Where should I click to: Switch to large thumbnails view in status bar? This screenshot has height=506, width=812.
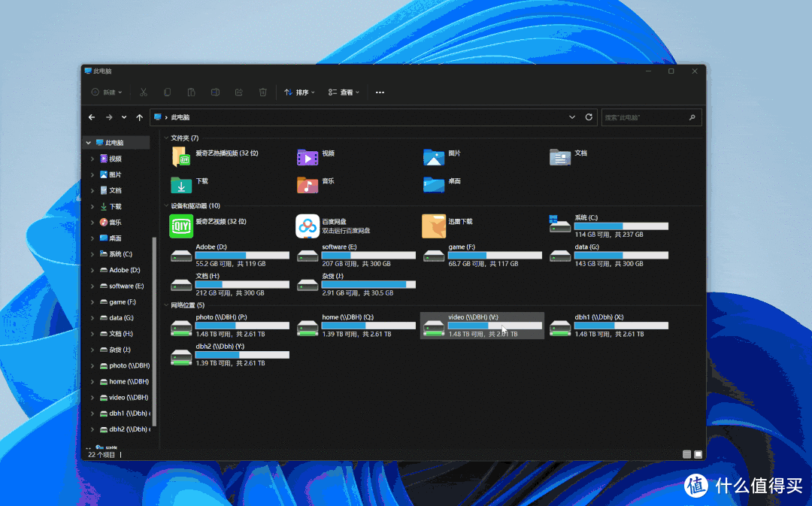pyautogui.click(x=698, y=454)
